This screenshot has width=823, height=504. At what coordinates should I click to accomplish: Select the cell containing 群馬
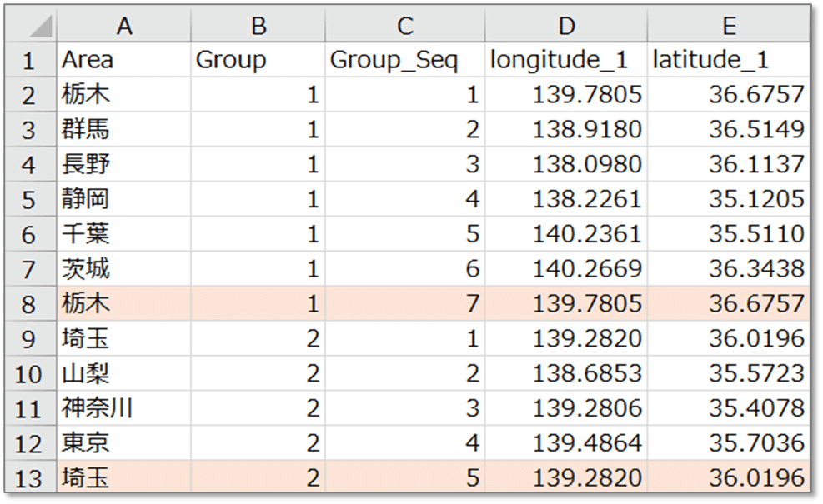click(124, 129)
